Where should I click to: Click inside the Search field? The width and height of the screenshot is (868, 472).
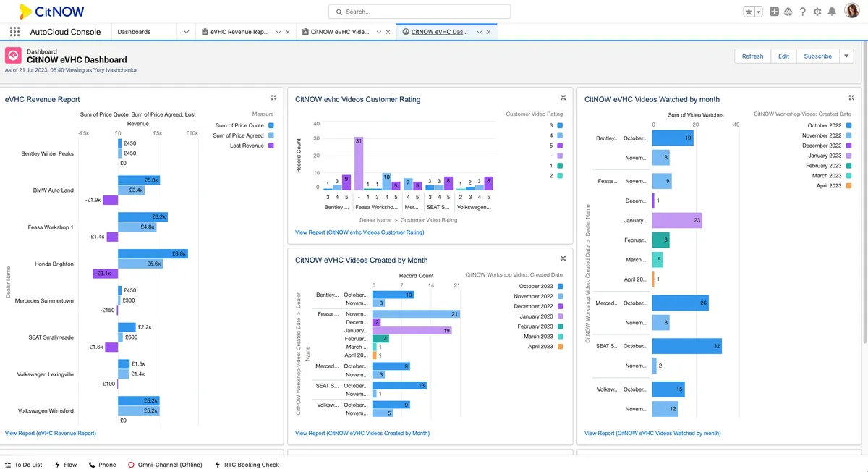coord(420,12)
